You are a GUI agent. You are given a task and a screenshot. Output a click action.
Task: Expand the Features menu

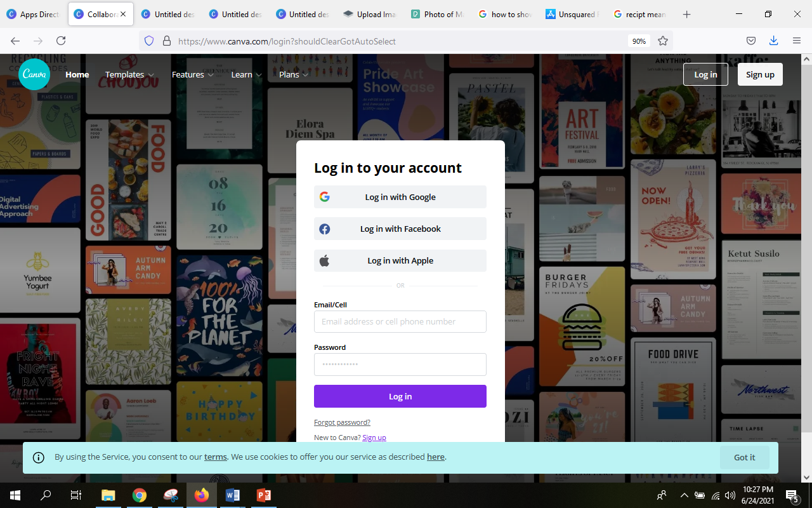(193, 74)
